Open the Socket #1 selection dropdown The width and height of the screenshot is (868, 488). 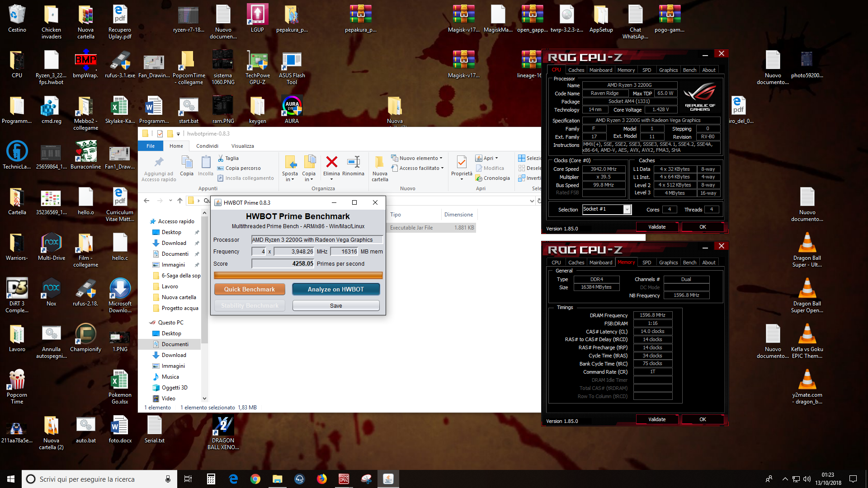[627, 209]
